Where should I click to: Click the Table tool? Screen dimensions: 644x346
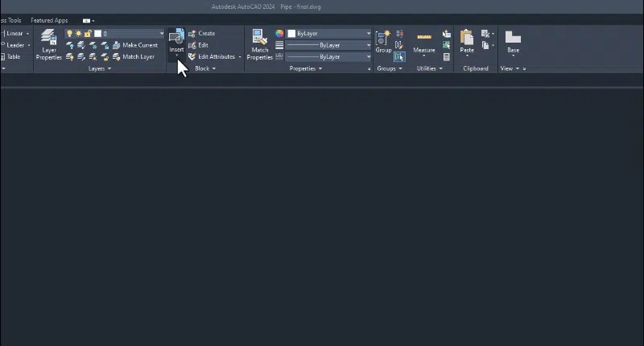[x=10, y=56]
